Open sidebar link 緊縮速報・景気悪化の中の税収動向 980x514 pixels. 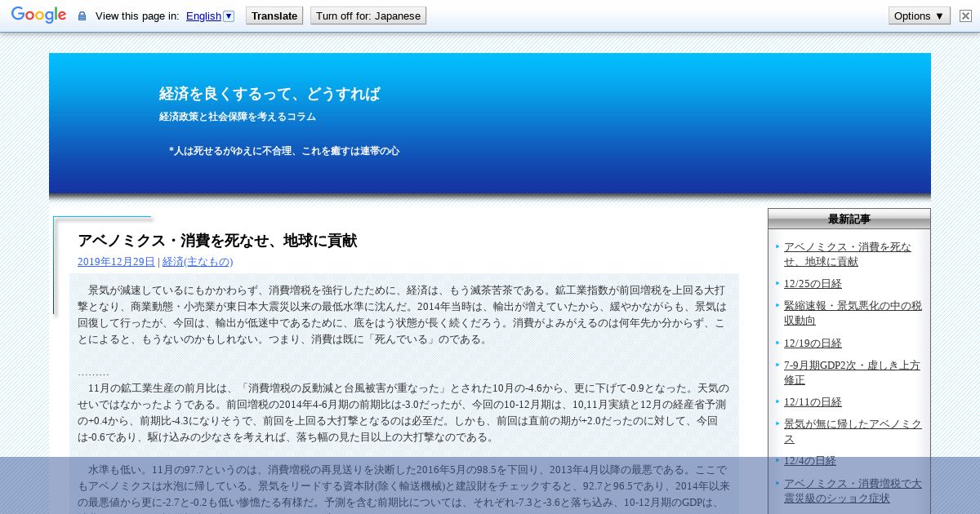pos(853,313)
